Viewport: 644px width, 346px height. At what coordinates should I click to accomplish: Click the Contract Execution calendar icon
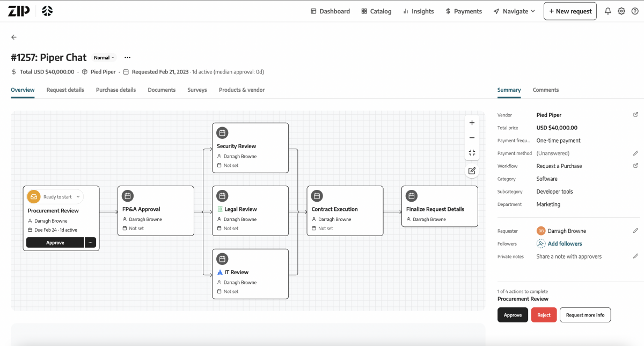pos(317,196)
